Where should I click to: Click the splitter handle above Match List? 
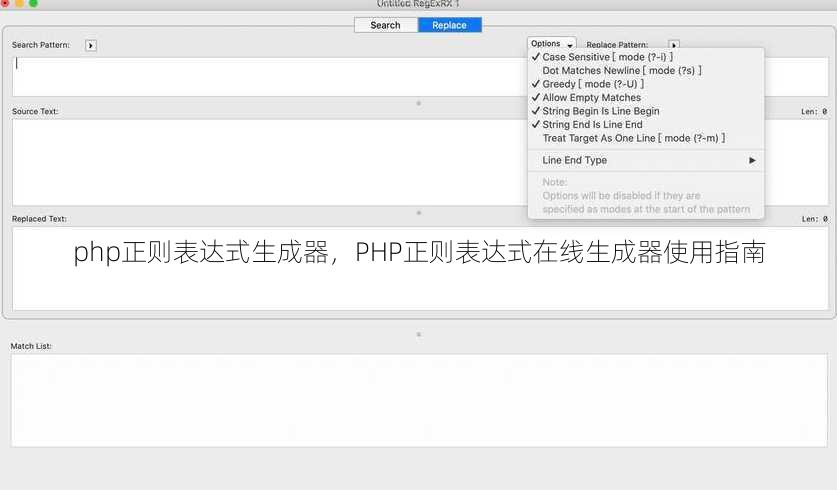[x=418, y=334]
